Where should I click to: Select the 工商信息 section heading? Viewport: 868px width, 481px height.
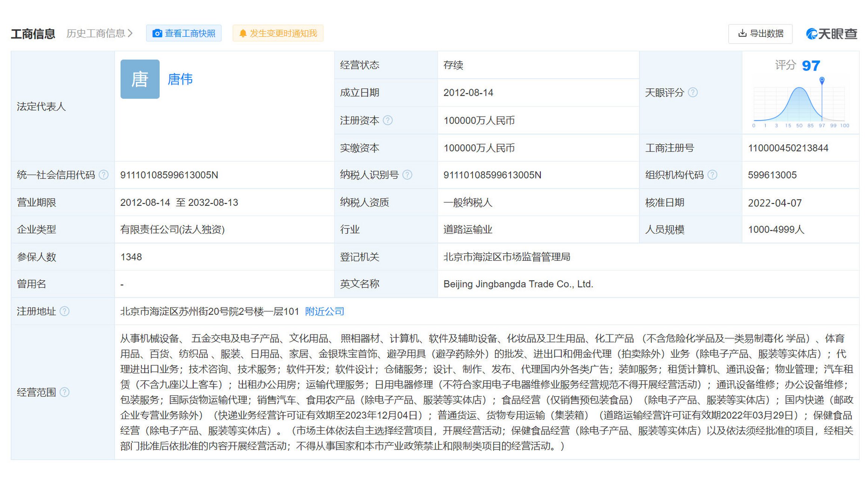33,34
